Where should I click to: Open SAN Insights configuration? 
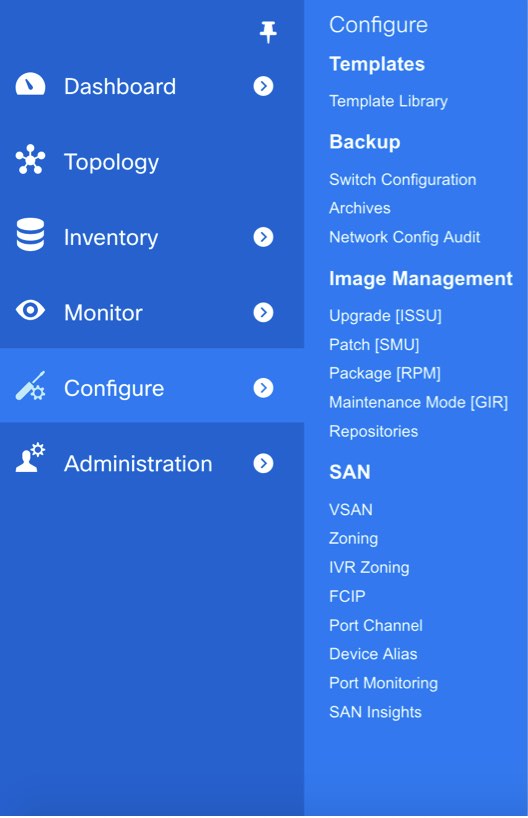(x=375, y=712)
